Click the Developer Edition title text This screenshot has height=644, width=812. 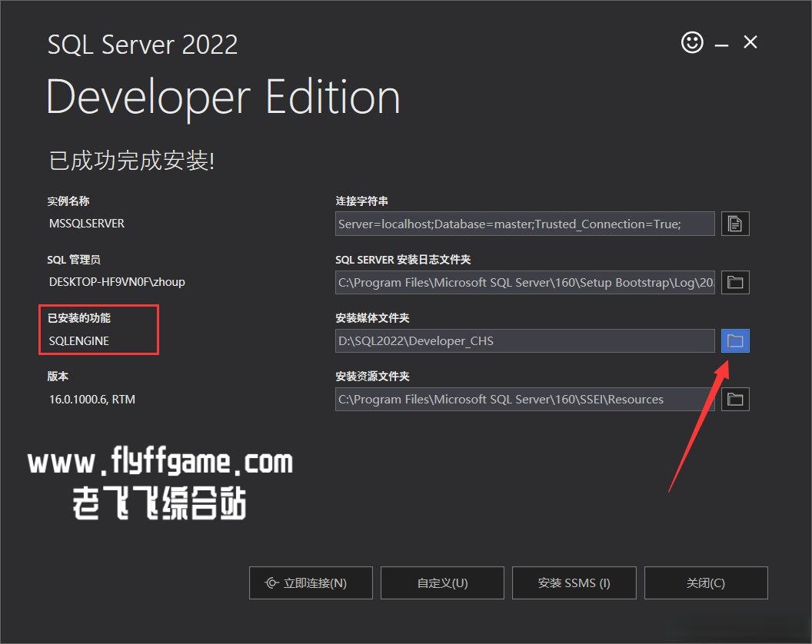(223, 98)
